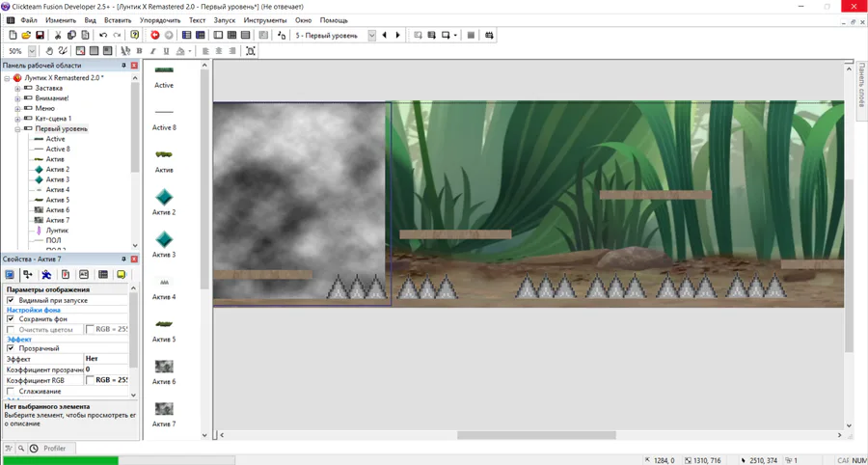The width and height of the screenshot is (868, 465).
Task: Select the pan hand tool
Action: [49, 51]
